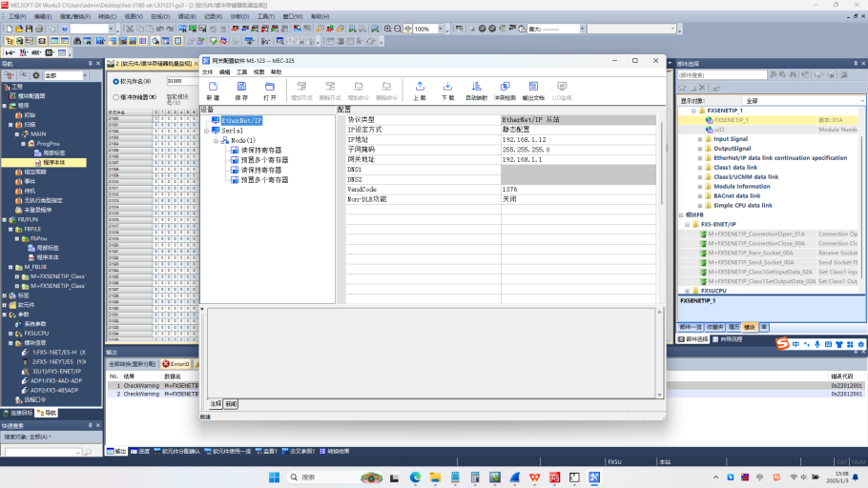Select M+FXSENETIP_ConnectionOpen_01A function block
The height and width of the screenshot is (488, 868).
[756, 234]
